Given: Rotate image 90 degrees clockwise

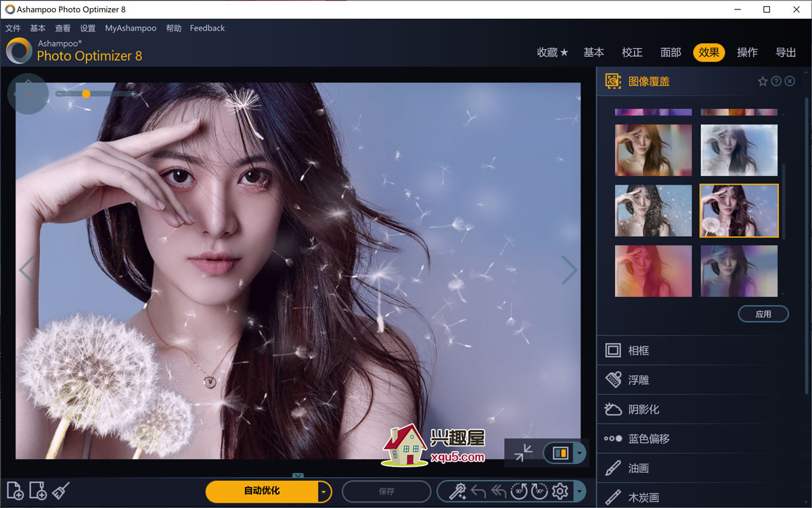Looking at the screenshot, I should [x=539, y=491].
